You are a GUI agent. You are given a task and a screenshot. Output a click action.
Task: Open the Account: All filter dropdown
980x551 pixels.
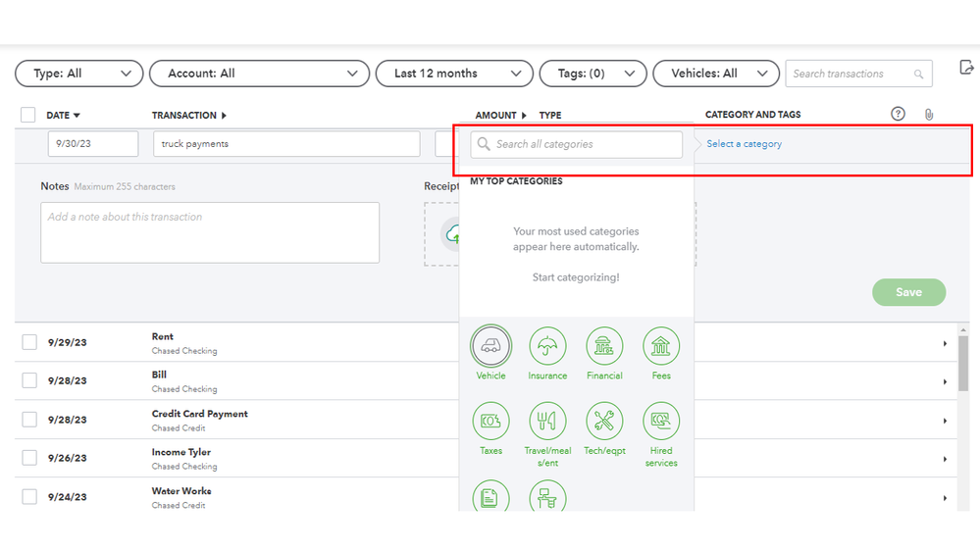[x=259, y=74]
